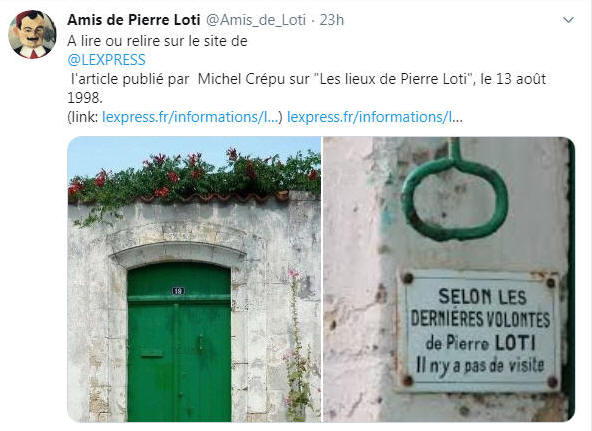Viewport: 592px width, 431px height.
Task: Open the @LEXPRESS mention
Action: click(106, 60)
